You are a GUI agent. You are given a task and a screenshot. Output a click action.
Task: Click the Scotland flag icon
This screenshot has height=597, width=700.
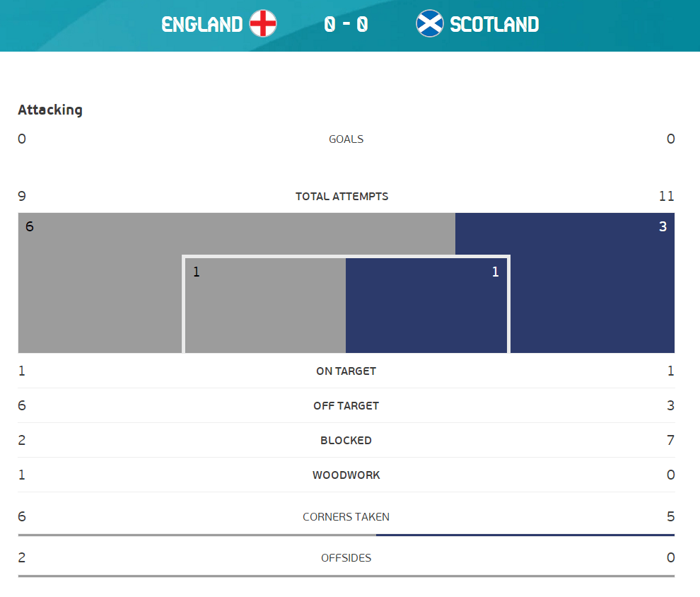[x=429, y=24]
